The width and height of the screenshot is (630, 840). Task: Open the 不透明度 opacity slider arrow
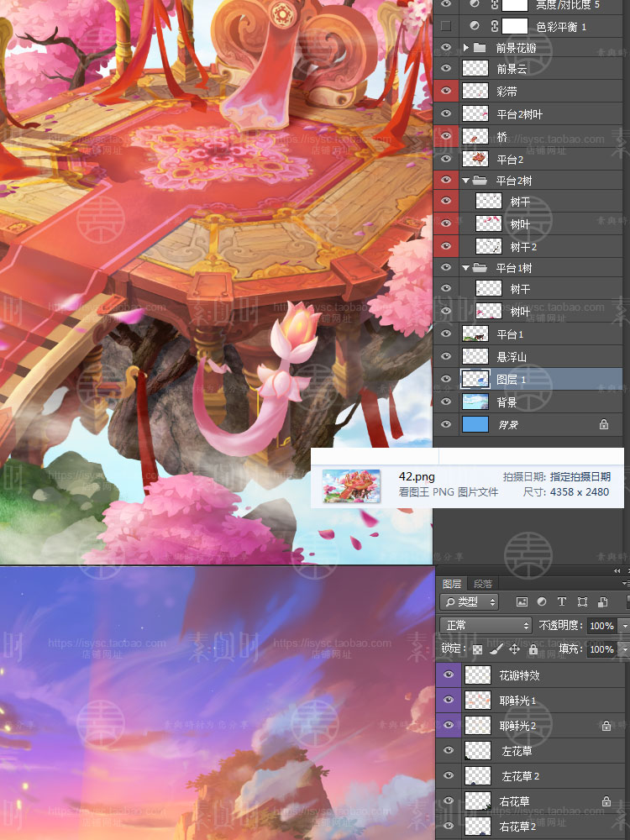(x=624, y=625)
